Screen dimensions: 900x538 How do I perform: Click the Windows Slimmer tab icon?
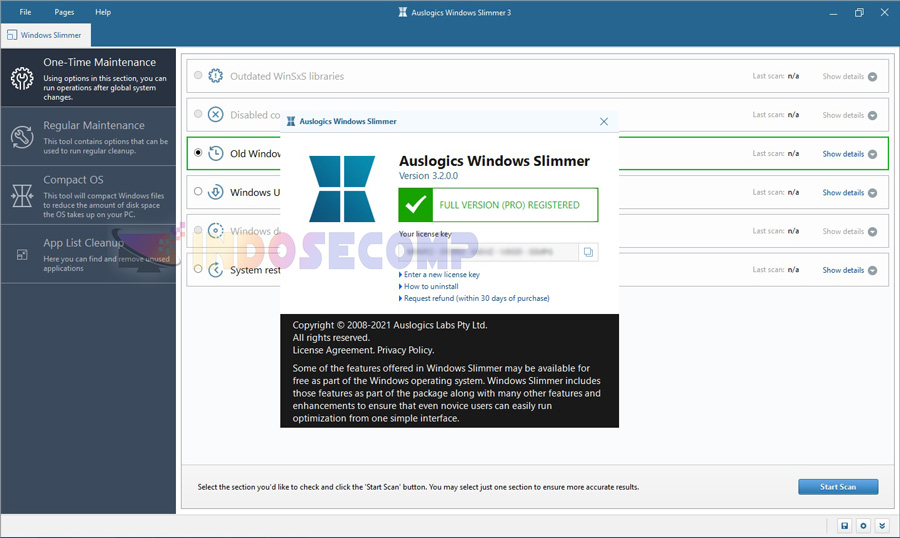click(12, 35)
